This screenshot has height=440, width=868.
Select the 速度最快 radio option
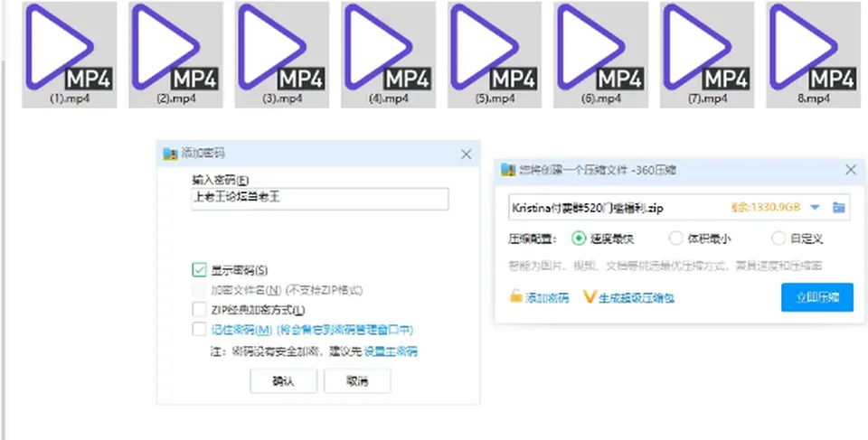tap(579, 239)
